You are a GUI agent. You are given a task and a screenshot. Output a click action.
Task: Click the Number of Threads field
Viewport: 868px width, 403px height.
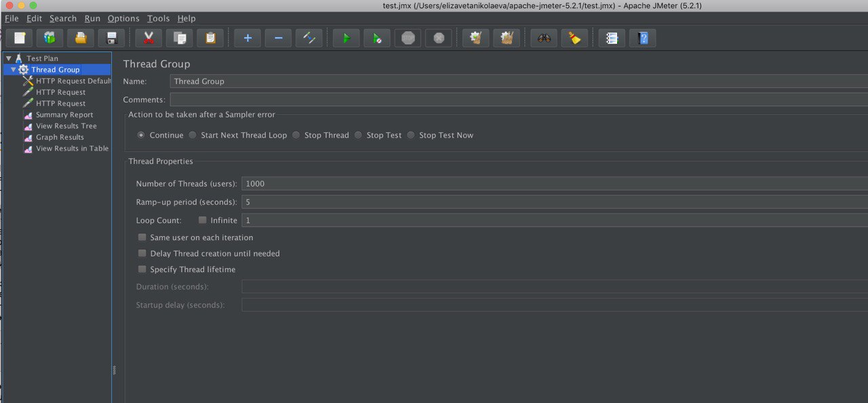[555, 184]
